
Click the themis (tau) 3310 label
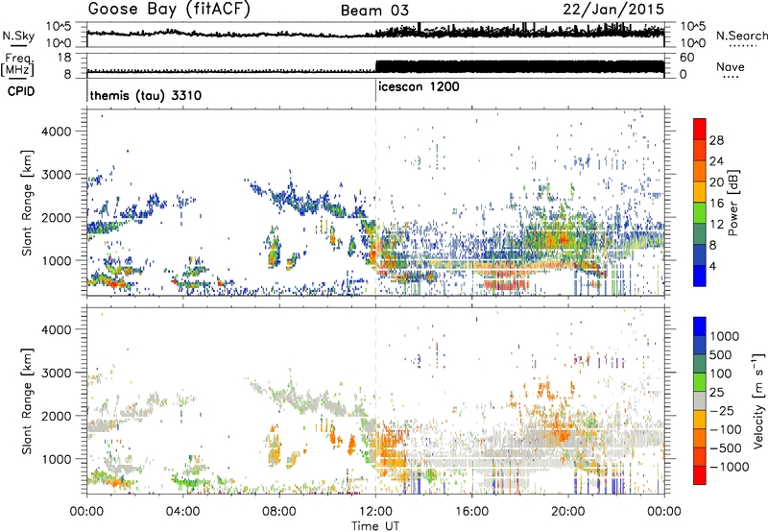[146, 95]
